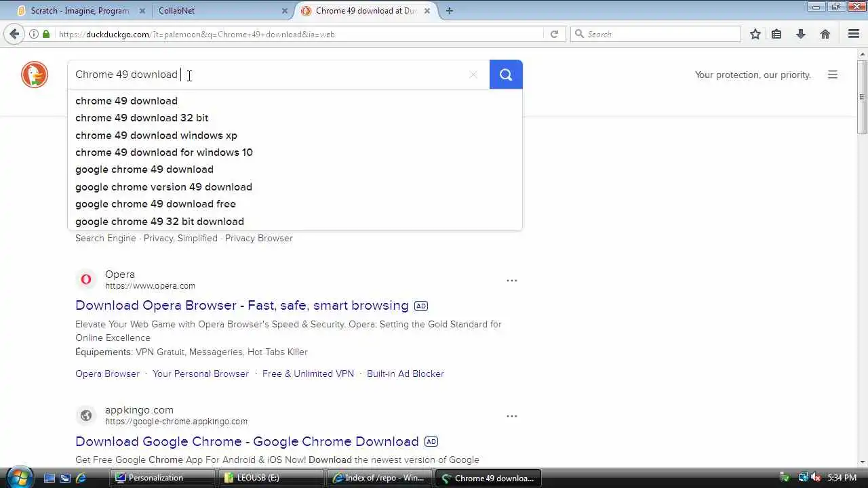Open the DuckDuckGo hamburger menu

pos(833,75)
